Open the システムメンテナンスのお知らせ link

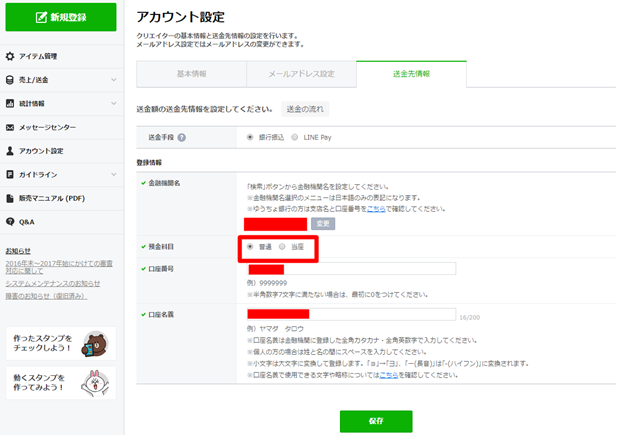(x=53, y=284)
